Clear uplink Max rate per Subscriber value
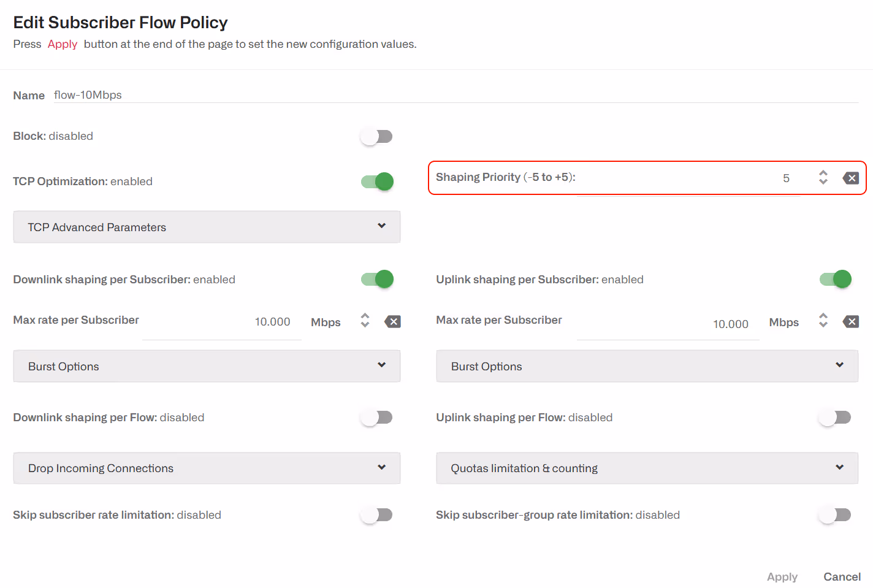 coord(851,322)
